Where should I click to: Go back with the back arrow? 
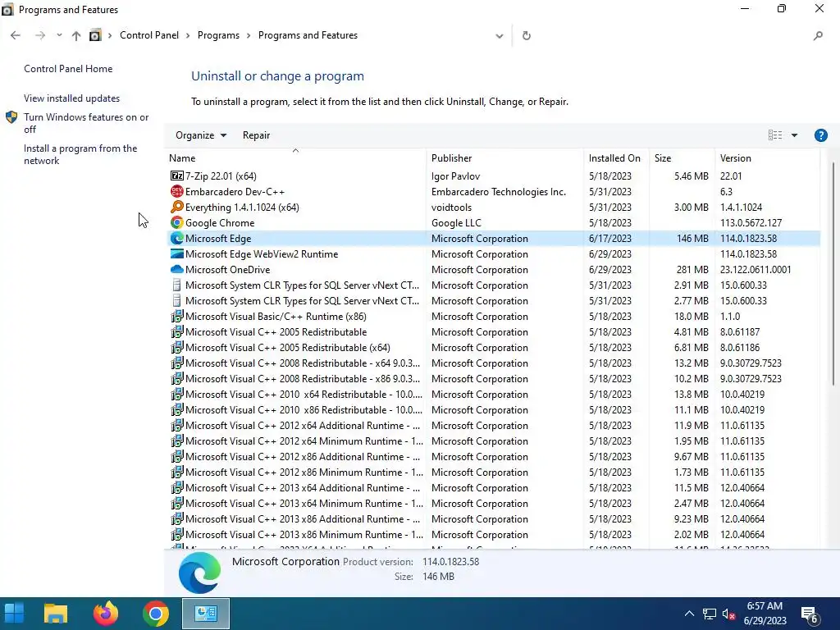[x=16, y=35]
